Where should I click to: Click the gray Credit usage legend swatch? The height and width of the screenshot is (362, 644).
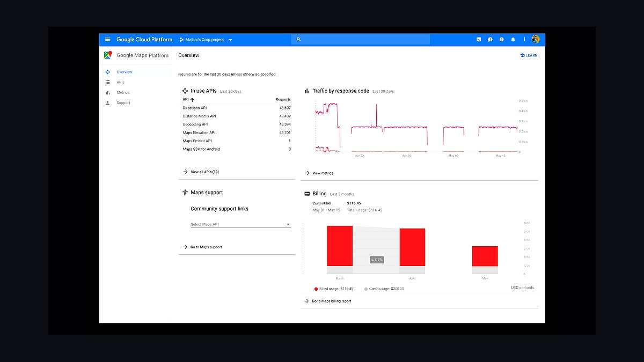click(x=366, y=289)
